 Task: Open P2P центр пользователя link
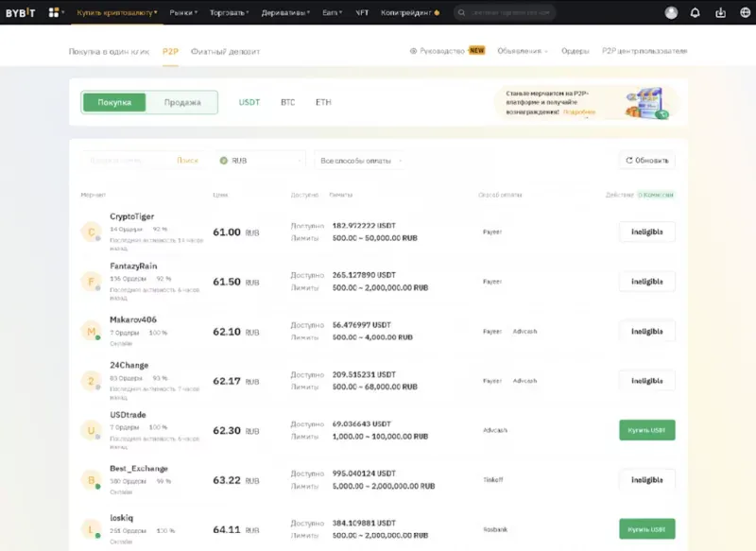click(x=644, y=51)
